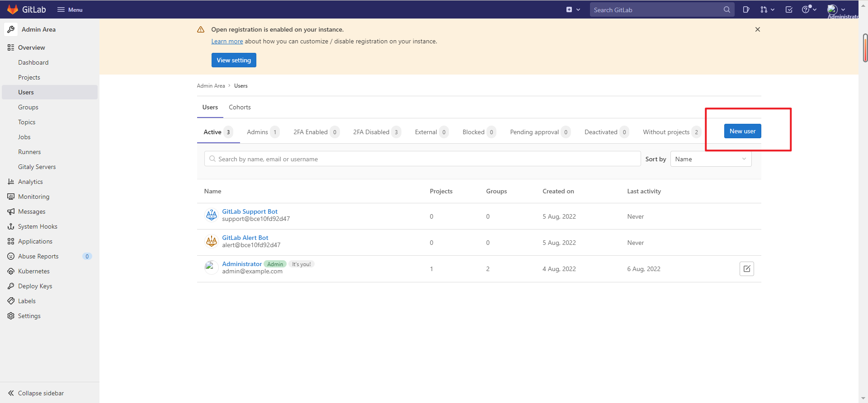Click admin@example.com email text
Image resolution: width=868 pixels, height=403 pixels.
(252, 271)
